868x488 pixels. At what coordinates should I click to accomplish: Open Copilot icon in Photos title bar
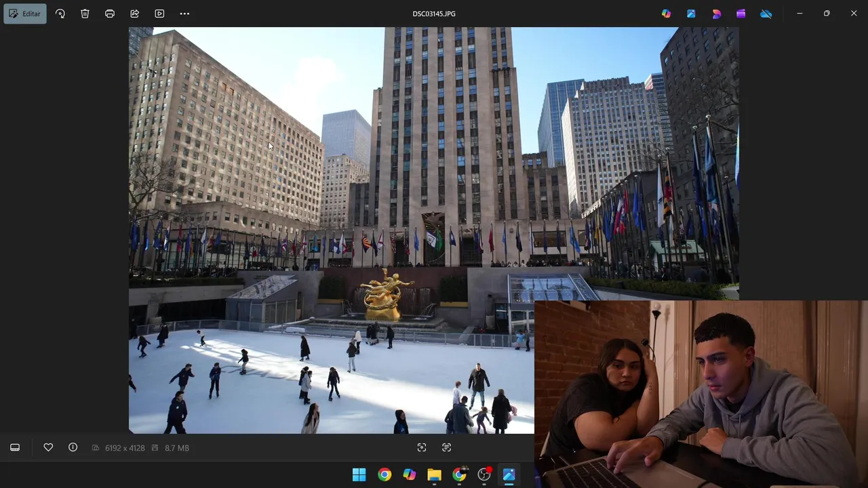pyautogui.click(x=667, y=14)
